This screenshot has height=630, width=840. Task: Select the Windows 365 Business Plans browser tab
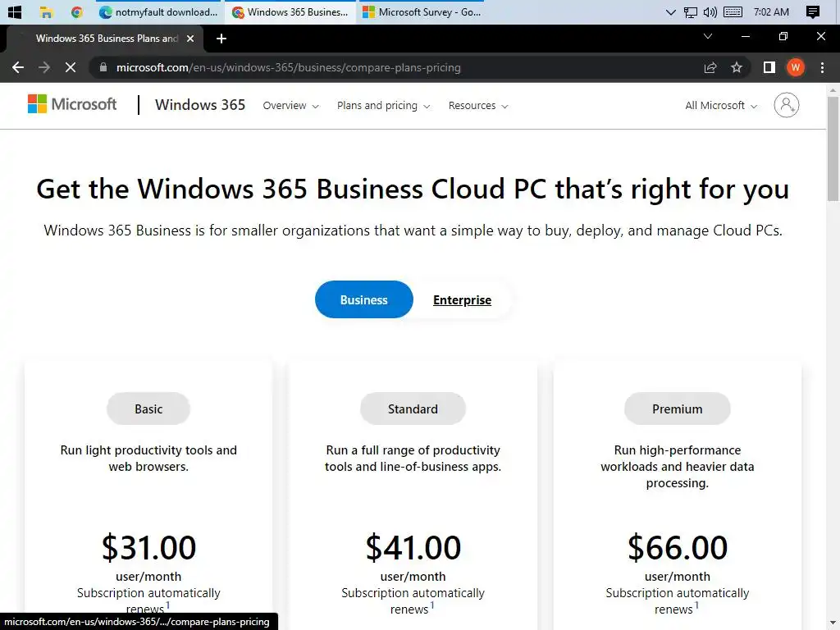106,39
